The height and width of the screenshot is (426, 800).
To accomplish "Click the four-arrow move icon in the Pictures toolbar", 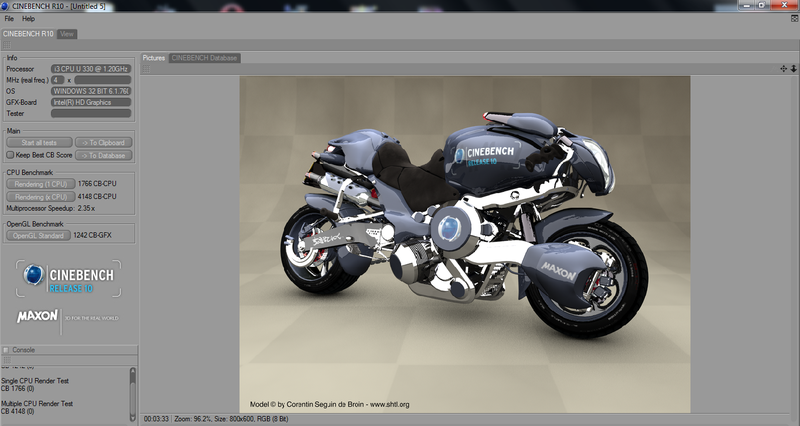I will (x=784, y=68).
